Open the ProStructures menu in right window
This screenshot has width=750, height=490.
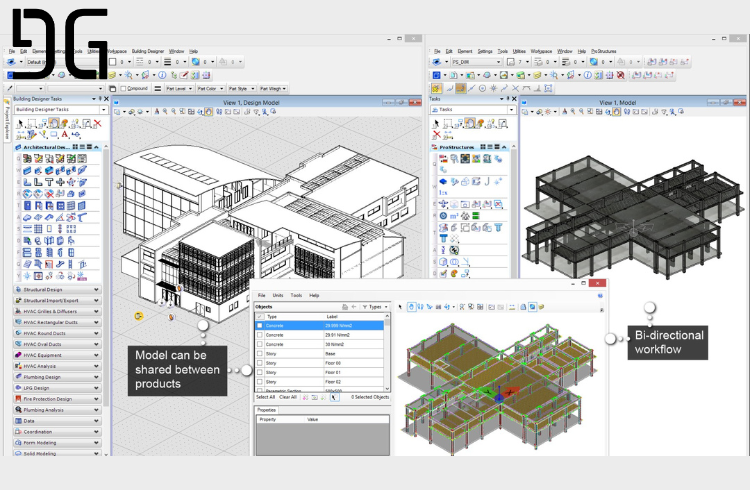click(x=604, y=51)
